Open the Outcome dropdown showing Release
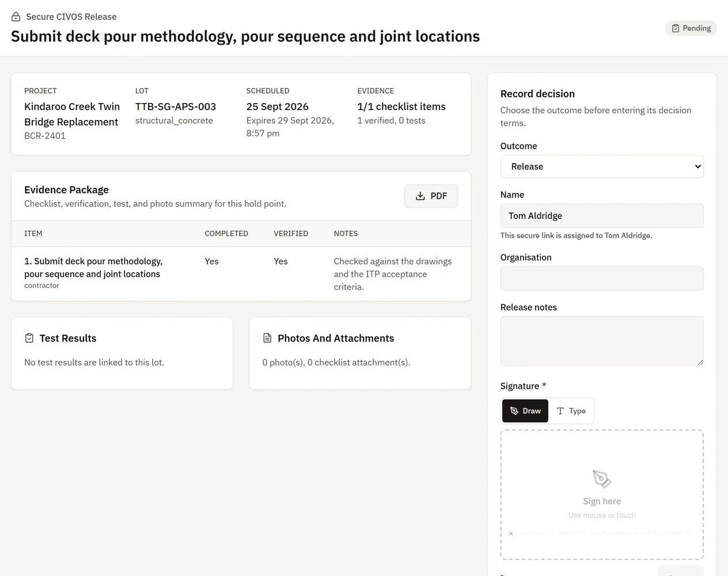The height and width of the screenshot is (576, 728). [602, 166]
